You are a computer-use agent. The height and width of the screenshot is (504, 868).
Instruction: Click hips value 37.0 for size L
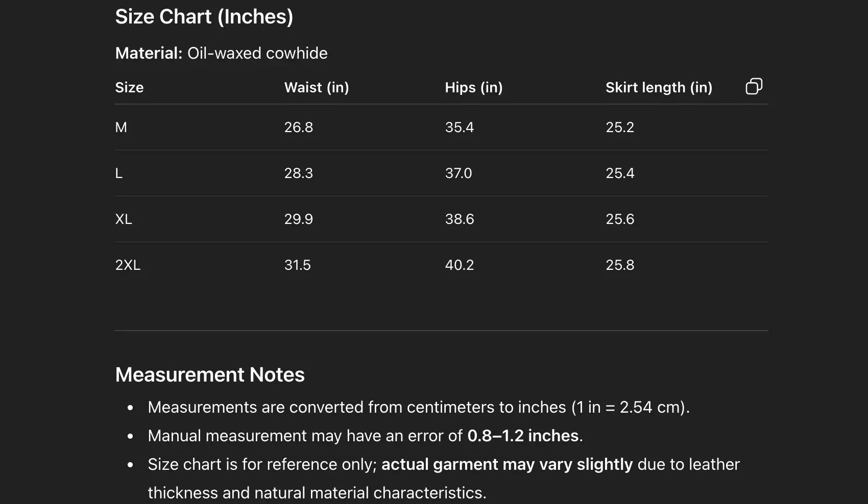click(458, 173)
